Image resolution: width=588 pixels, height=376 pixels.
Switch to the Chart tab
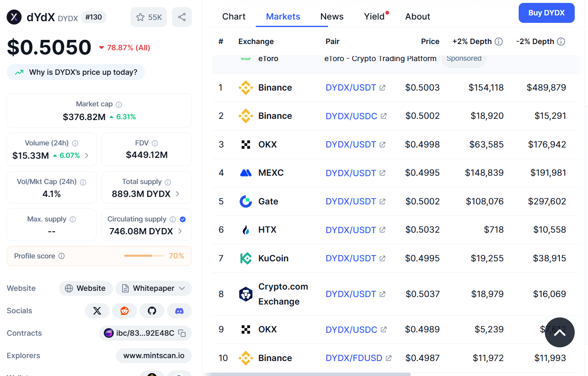(234, 17)
